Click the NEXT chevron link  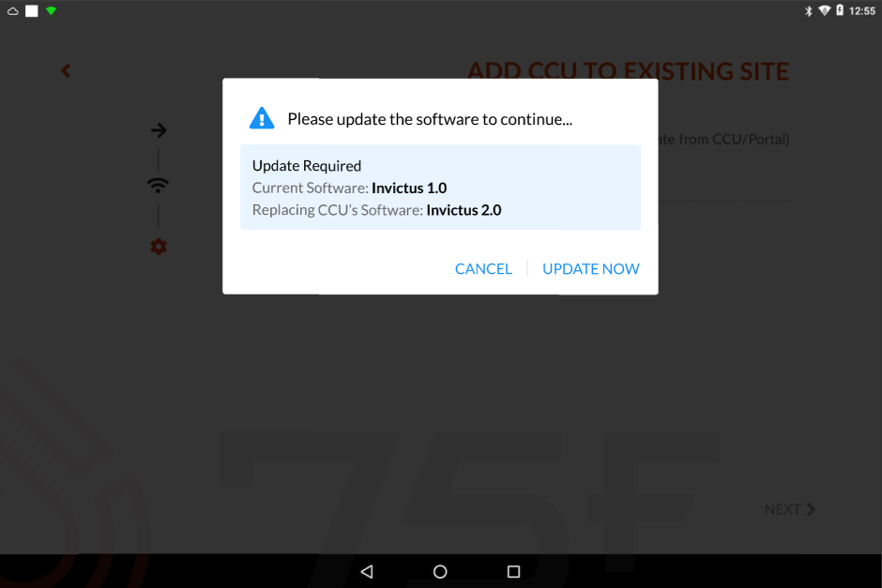coord(790,509)
